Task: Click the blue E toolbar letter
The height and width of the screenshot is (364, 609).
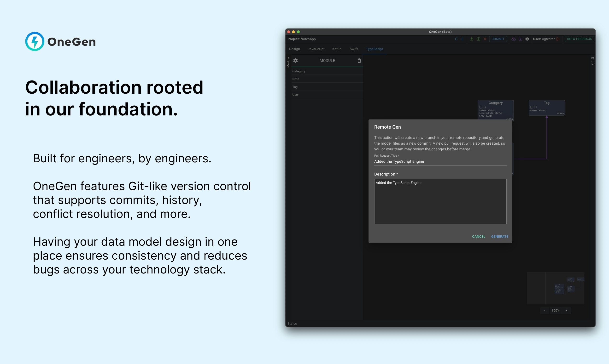Action: pyautogui.click(x=463, y=39)
